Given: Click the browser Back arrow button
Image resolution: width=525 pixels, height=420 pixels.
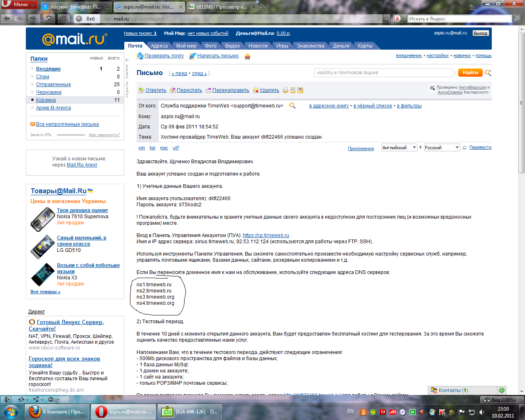Looking at the screenshot, I should 7,19.
